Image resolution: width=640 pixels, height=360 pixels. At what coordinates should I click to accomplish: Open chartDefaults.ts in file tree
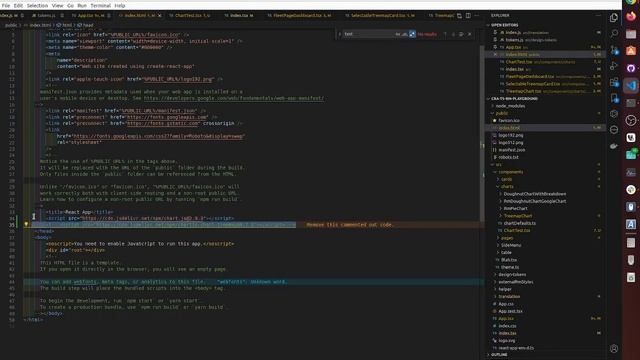[x=520, y=223]
